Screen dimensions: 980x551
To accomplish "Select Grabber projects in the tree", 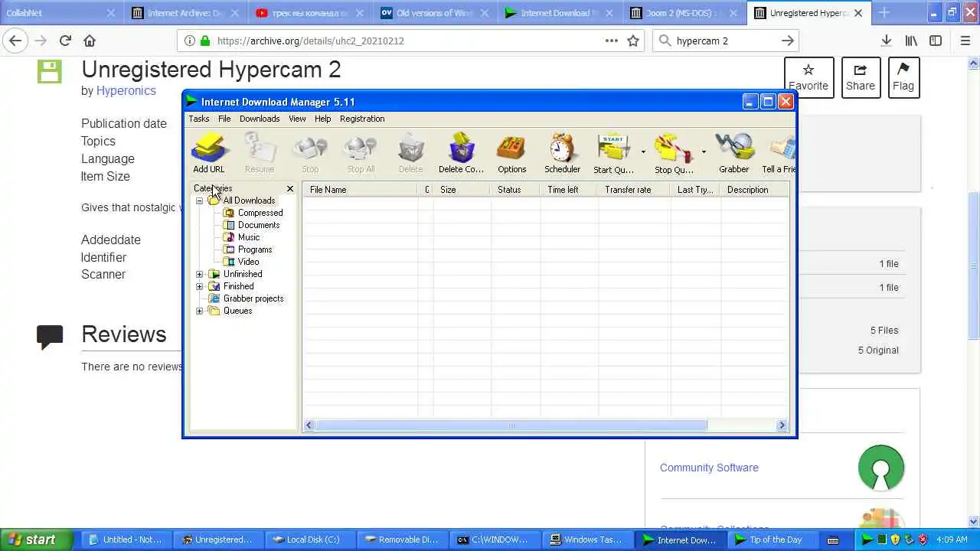I will pyautogui.click(x=253, y=298).
